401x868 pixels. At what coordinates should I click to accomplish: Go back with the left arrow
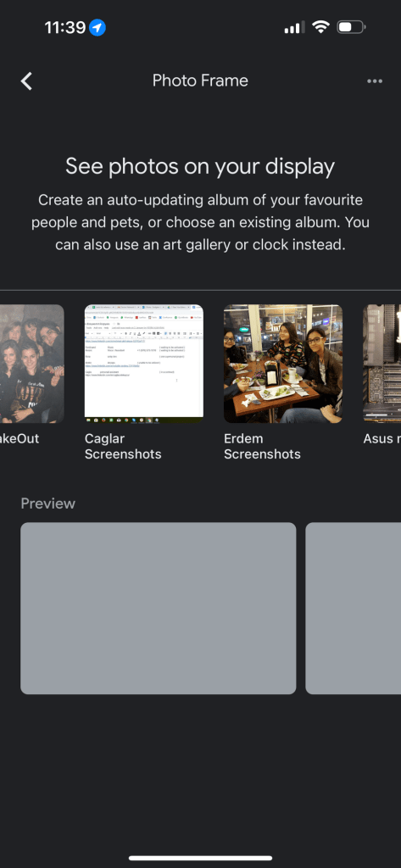26,81
